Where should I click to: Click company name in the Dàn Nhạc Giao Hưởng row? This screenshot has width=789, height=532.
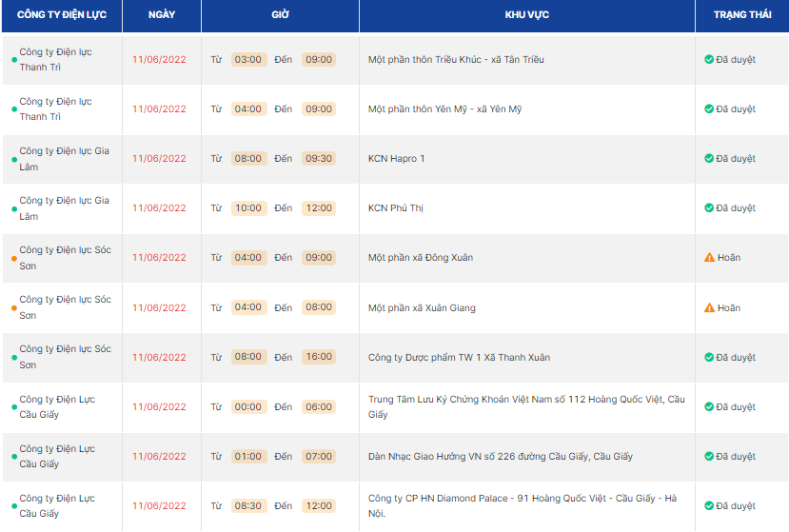coord(57,456)
